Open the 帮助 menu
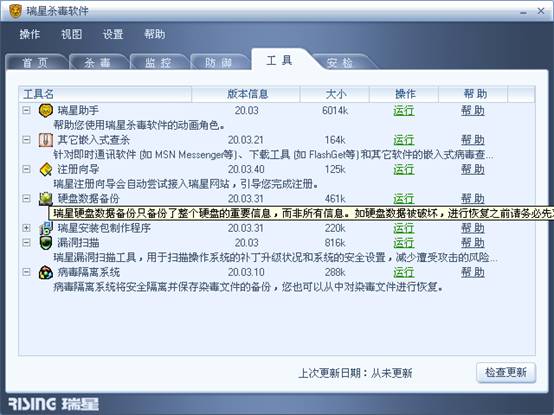Viewport: 554px width, 415px height. pos(155,34)
